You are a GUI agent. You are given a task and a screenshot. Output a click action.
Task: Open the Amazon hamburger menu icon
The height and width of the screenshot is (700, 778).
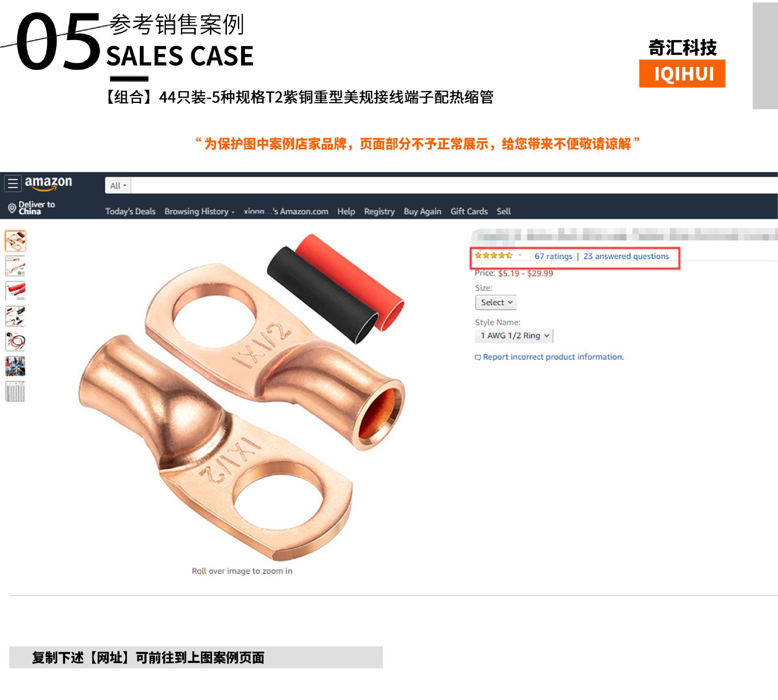[13, 184]
